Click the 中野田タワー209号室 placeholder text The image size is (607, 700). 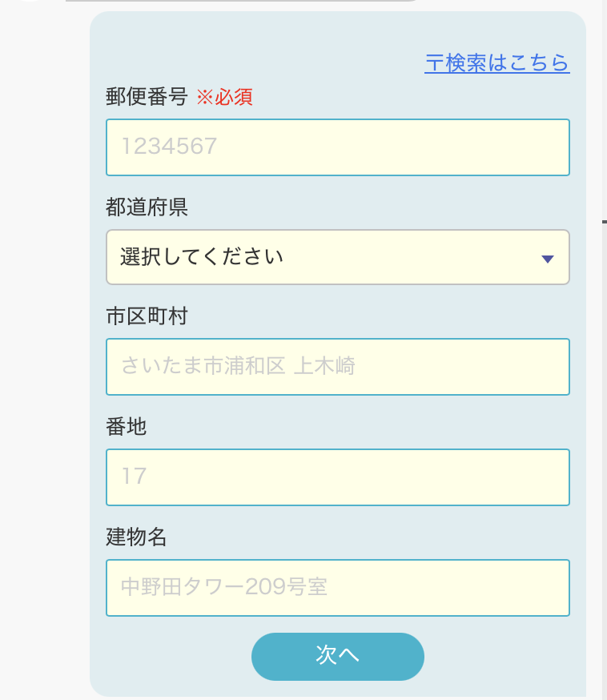point(224,587)
